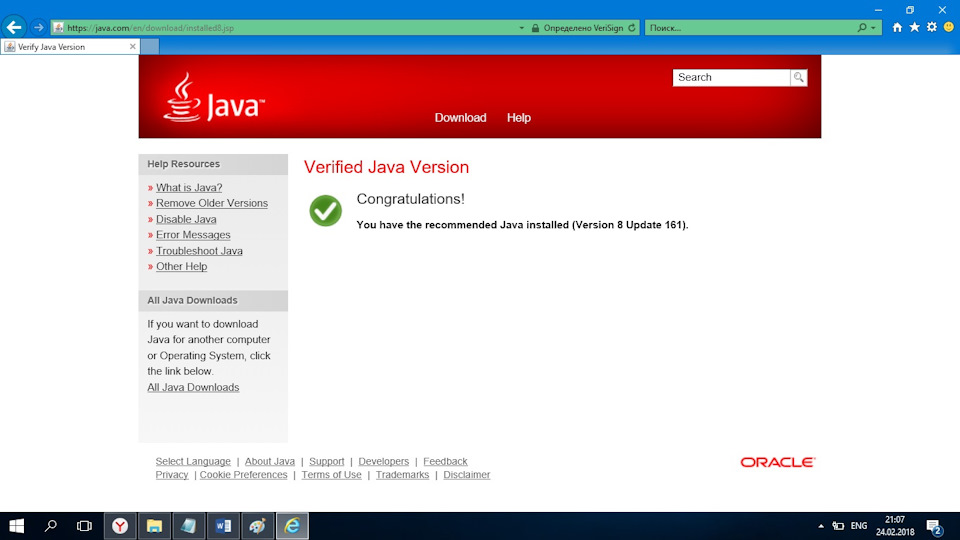Screen dimensions: 960x540
Task: Open the What is Java? link
Action: (189, 187)
